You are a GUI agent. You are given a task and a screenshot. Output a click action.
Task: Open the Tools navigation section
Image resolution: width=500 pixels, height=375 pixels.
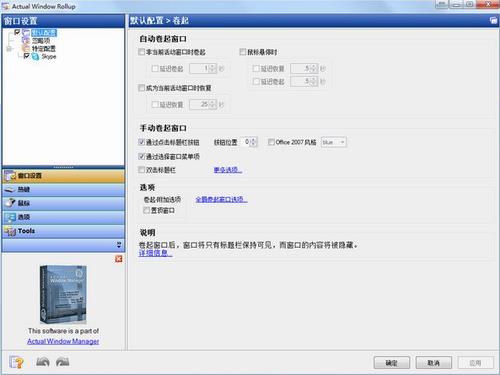click(x=63, y=231)
